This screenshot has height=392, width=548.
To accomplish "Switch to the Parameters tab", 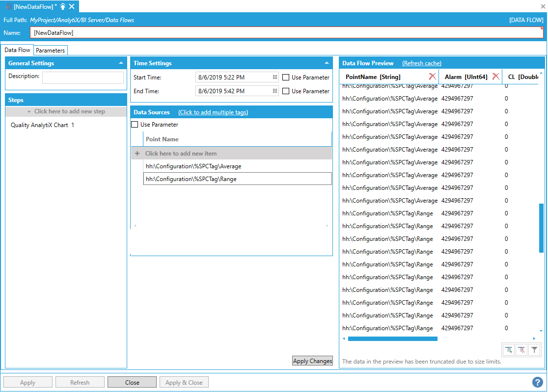I will pos(50,51).
